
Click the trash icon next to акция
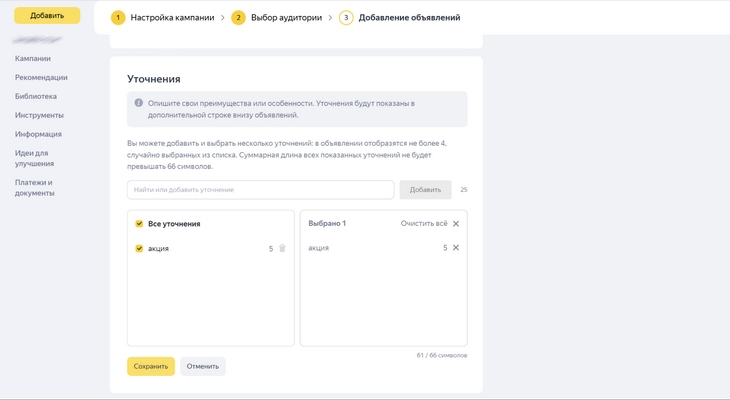click(282, 249)
